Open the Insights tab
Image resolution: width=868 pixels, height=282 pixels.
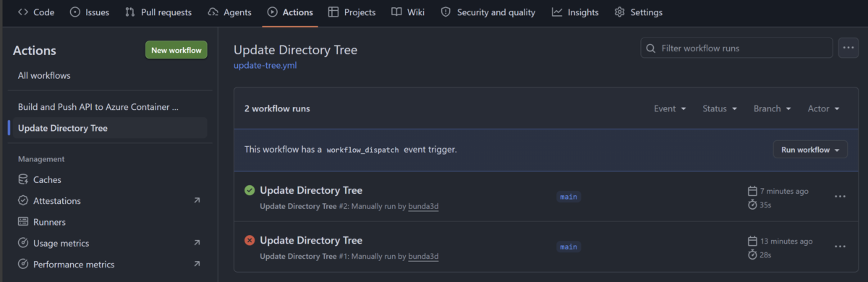(x=575, y=12)
